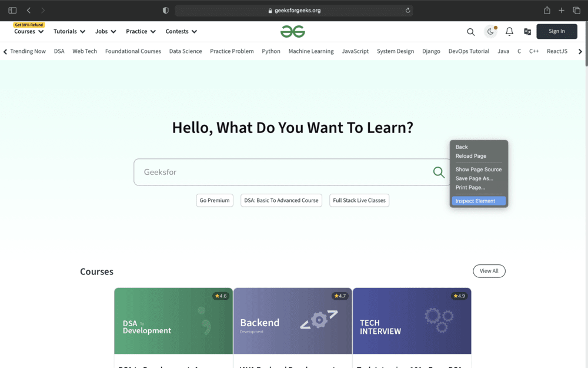Expand Jobs dropdown
This screenshot has height=368, width=588.
(x=105, y=32)
